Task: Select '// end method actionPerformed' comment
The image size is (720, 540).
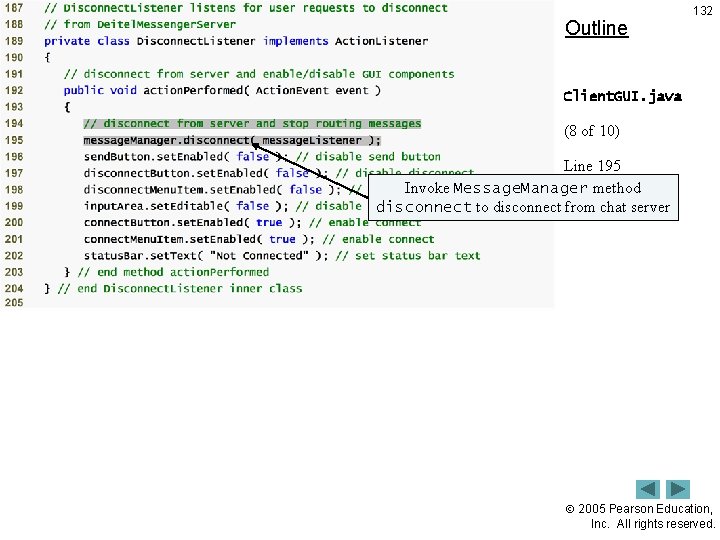Action: click(x=173, y=272)
